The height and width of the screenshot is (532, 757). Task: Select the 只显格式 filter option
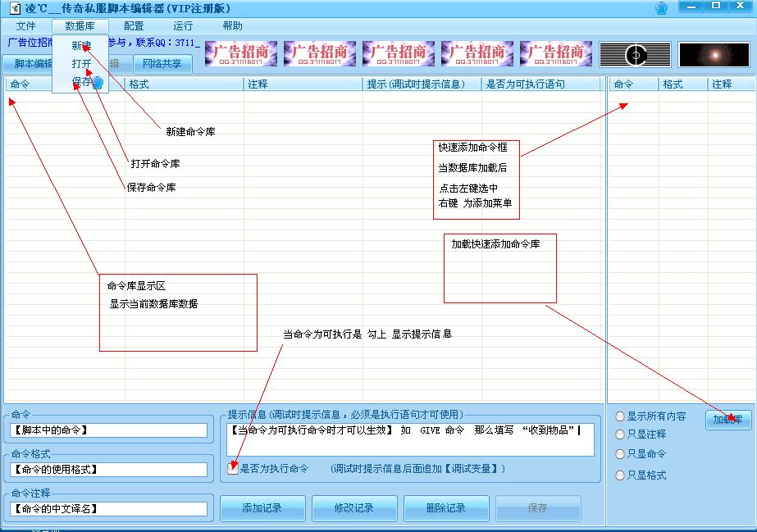click(621, 475)
